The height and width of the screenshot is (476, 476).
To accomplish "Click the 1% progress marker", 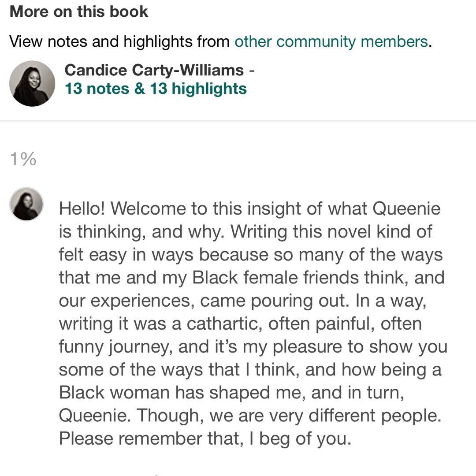I will coord(23,159).
